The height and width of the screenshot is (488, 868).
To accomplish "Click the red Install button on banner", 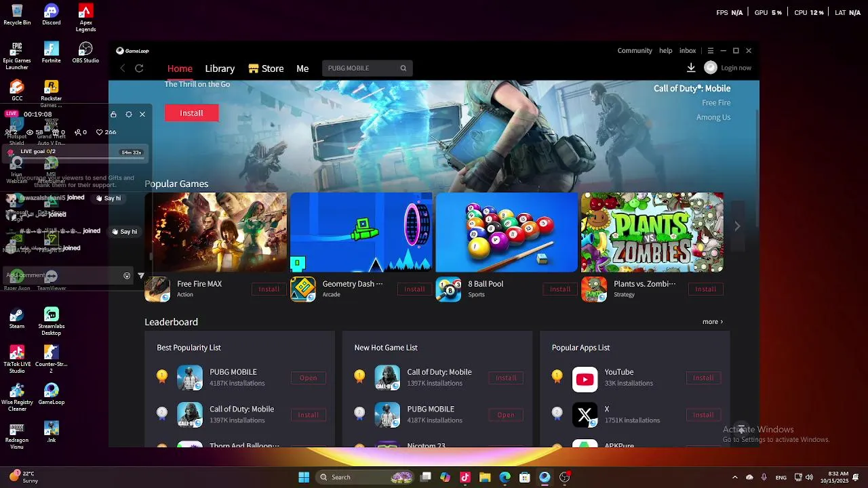I will (191, 113).
